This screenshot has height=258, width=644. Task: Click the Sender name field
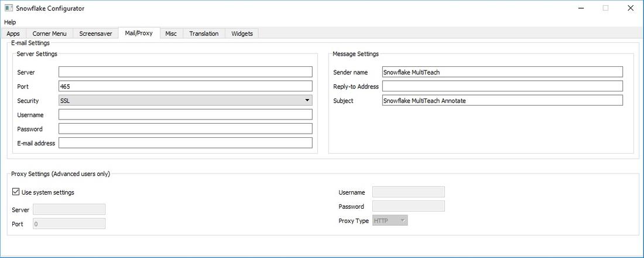(x=502, y=72)
